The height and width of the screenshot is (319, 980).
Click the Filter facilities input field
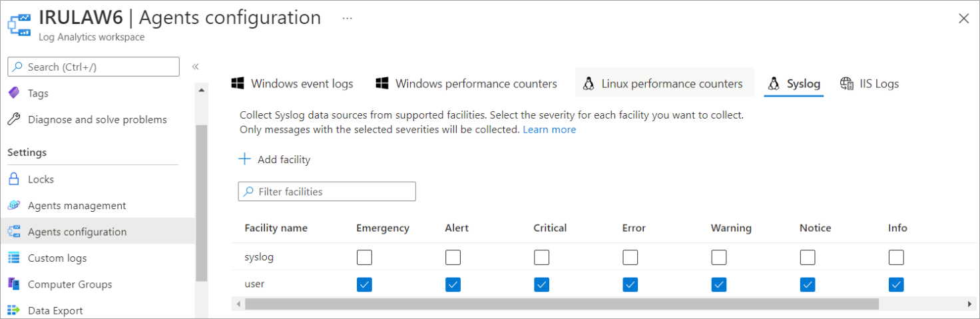pos(327,192)
